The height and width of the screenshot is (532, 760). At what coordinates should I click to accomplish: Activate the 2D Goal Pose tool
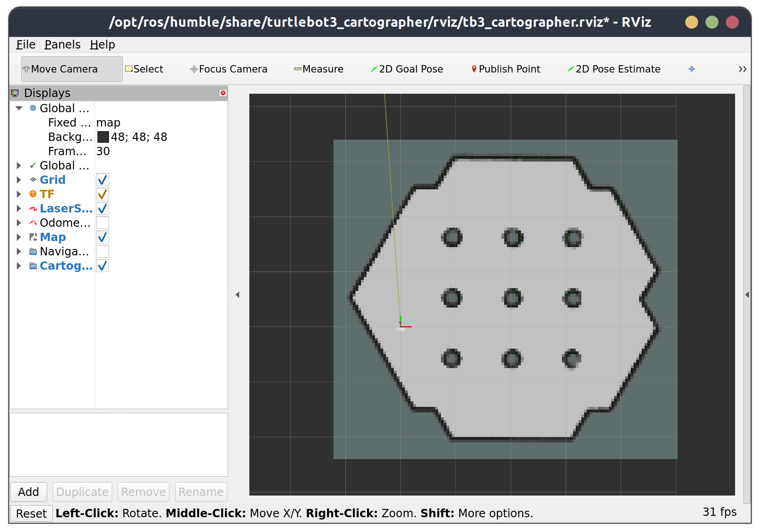(407, 69)
